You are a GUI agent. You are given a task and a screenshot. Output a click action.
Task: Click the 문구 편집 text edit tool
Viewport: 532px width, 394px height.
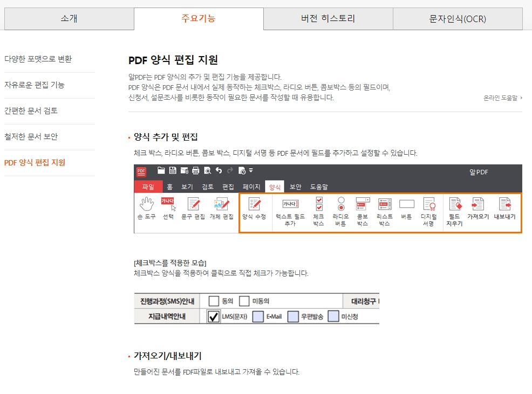point(193,208)
